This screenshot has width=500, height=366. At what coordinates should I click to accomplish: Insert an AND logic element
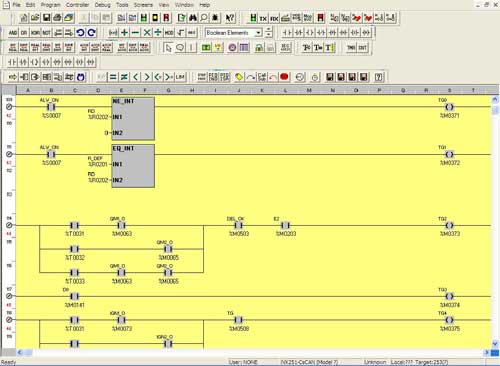(13, 33)
